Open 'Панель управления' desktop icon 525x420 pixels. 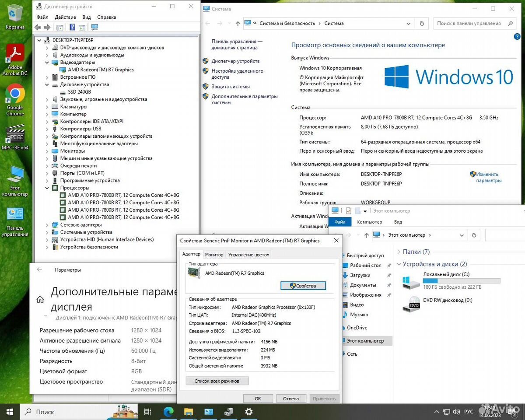[x=15, y=221]
